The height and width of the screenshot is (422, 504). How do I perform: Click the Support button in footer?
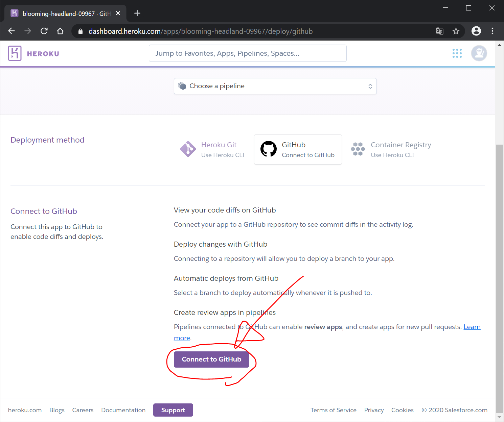pos(173,410)
